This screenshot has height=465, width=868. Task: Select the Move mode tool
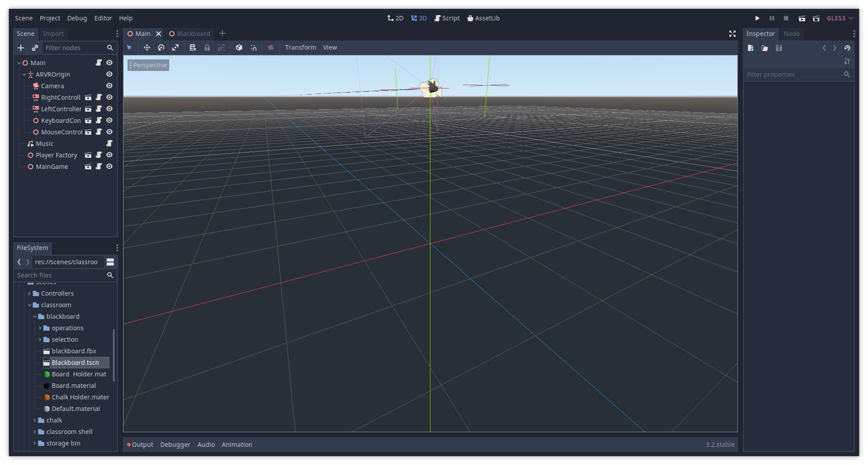click(x=147, y=47)
